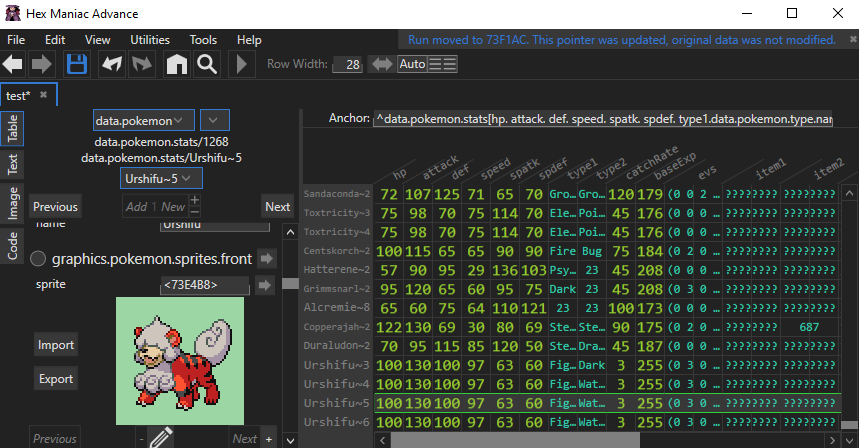Click the pencil edit icon below the sprite

[160, 438]
